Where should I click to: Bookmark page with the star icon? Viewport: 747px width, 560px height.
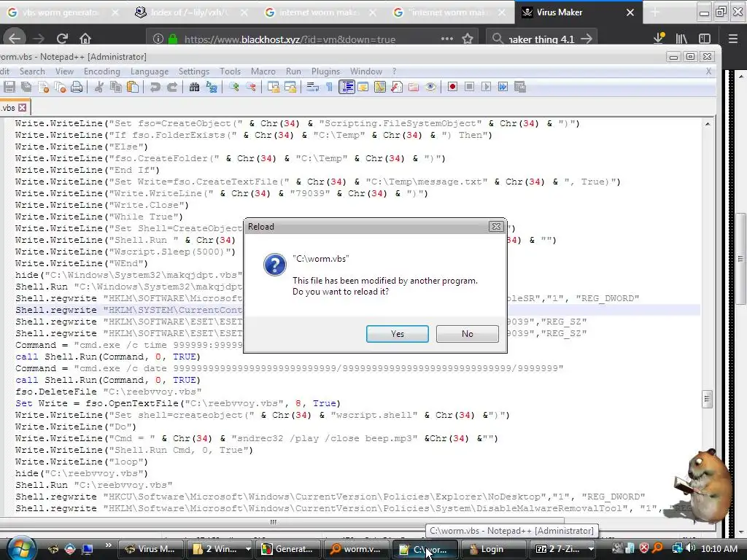click(468, 39)
